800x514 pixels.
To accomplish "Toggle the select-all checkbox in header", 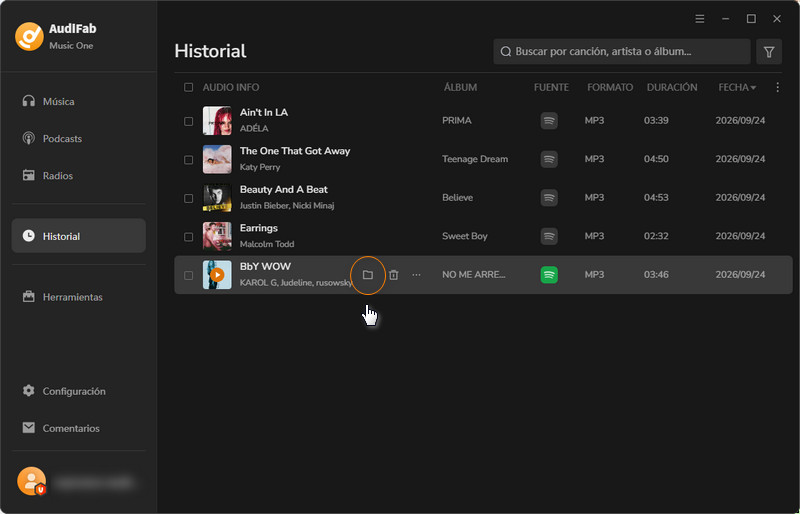I will click(x=188, y=87).
